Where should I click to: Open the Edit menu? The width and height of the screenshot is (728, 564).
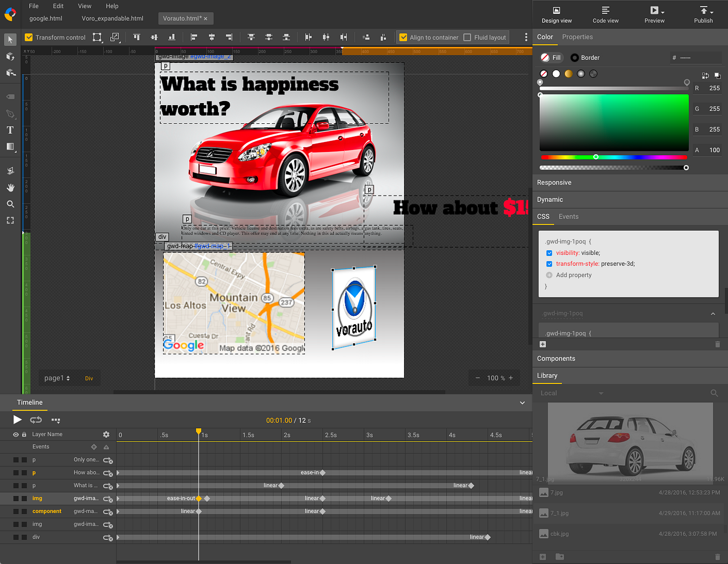click(x=58, y=6)
